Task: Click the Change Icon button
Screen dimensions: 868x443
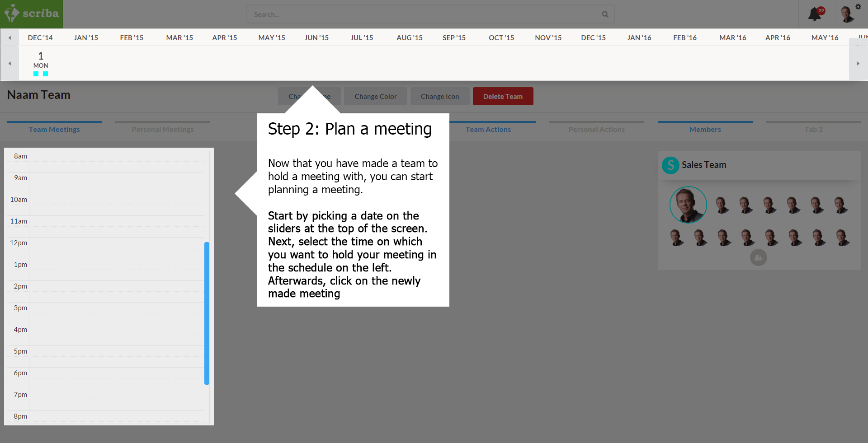Action: (x=439, y=96)
